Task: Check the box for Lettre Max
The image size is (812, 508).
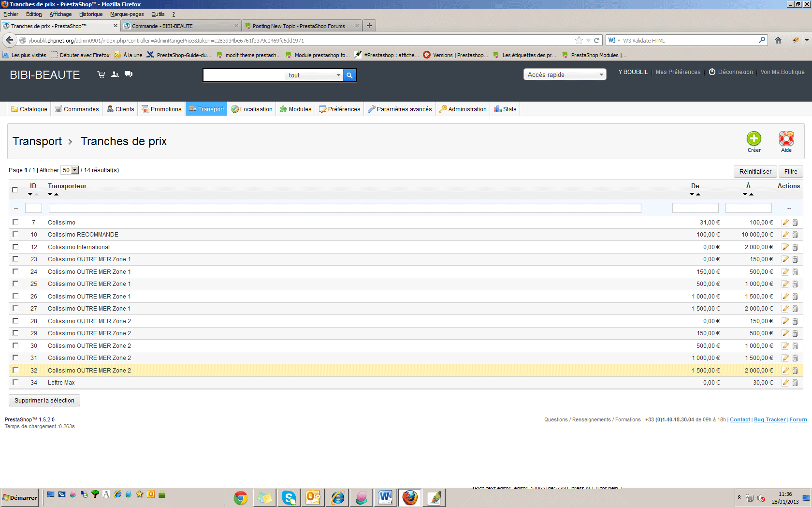Action: coord(15,382)
